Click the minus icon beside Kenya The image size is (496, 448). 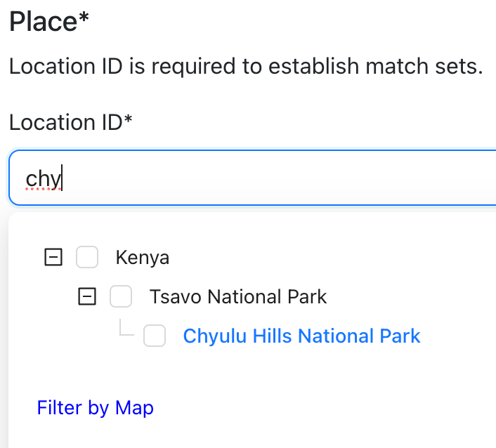point(53,257)
